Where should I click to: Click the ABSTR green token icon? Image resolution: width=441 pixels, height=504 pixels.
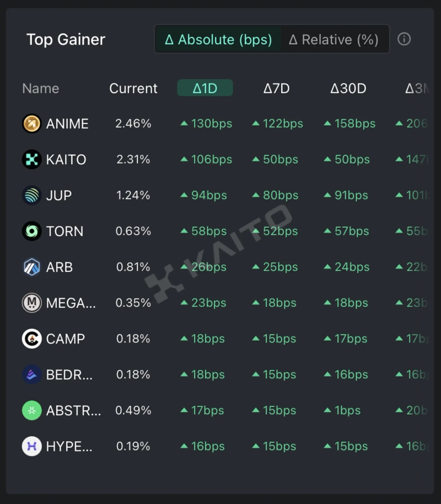(31, 410)
